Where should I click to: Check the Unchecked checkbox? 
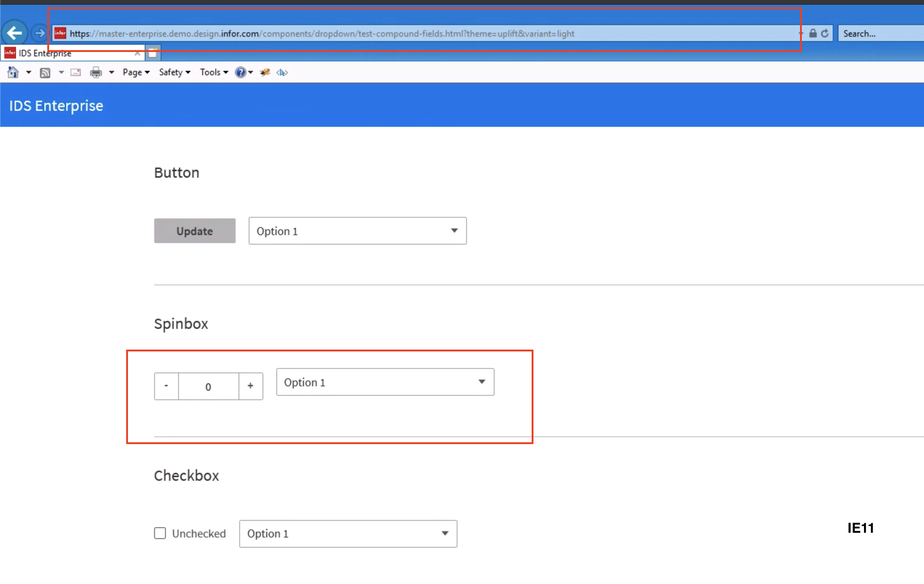click(160, 533)
